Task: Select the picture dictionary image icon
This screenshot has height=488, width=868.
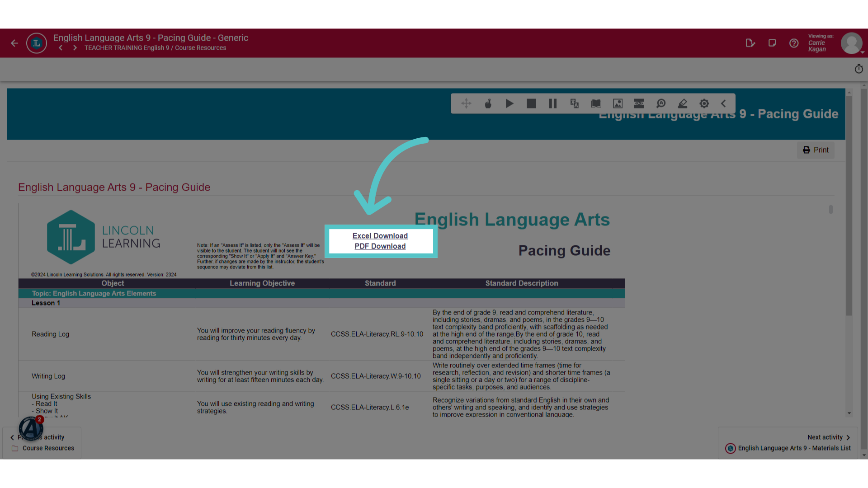Action: 618,103
